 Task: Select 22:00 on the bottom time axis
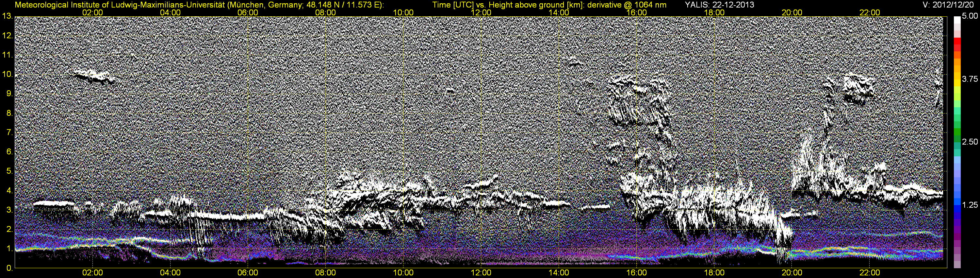[x=870, y=273]
